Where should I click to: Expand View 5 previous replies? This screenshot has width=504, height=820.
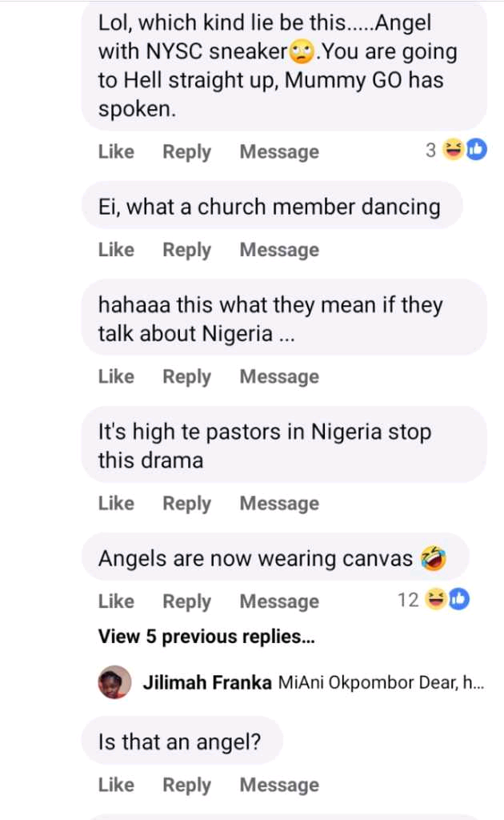coord(206,637)
